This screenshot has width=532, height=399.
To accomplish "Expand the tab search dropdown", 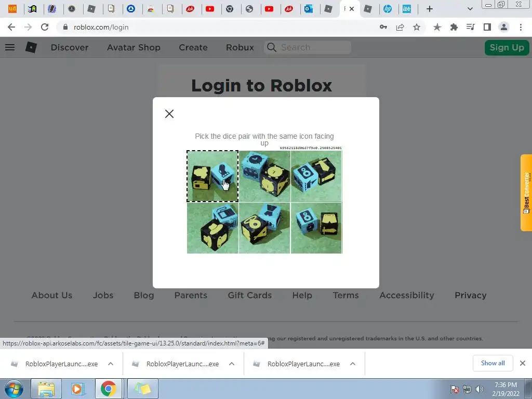I will [x=470, y=9].
